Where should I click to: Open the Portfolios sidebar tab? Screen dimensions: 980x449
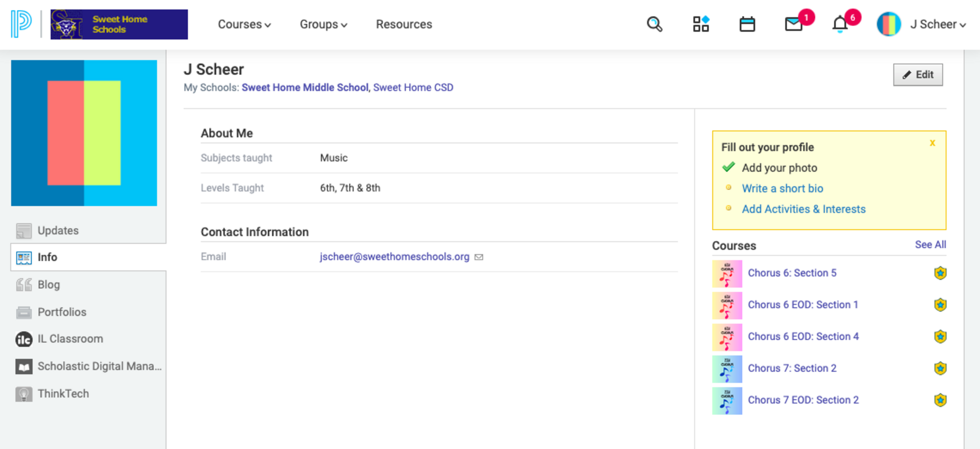click(62, 312)
